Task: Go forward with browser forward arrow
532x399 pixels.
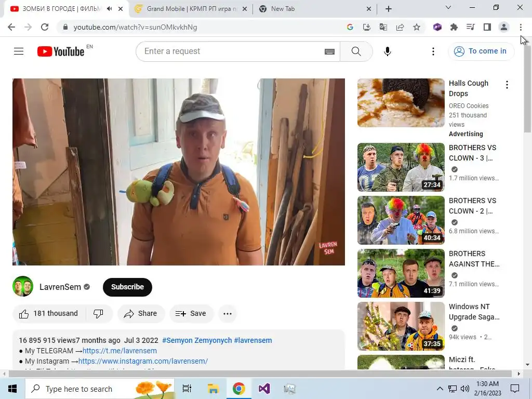Action: pos(28,27)
